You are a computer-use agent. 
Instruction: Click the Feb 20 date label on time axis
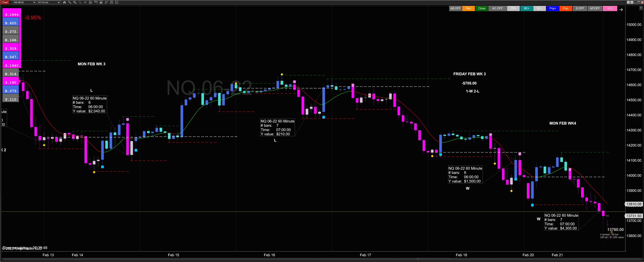[x=528, y=255]
